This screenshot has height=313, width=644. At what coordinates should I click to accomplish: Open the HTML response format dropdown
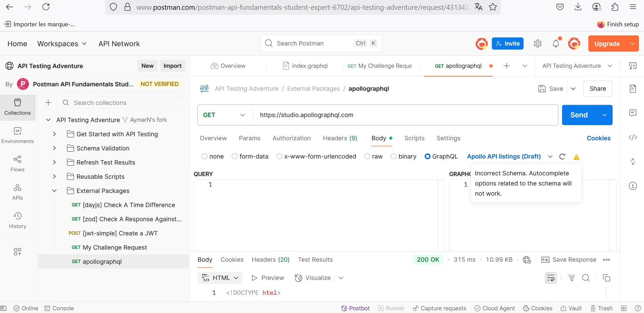point(220,278)
